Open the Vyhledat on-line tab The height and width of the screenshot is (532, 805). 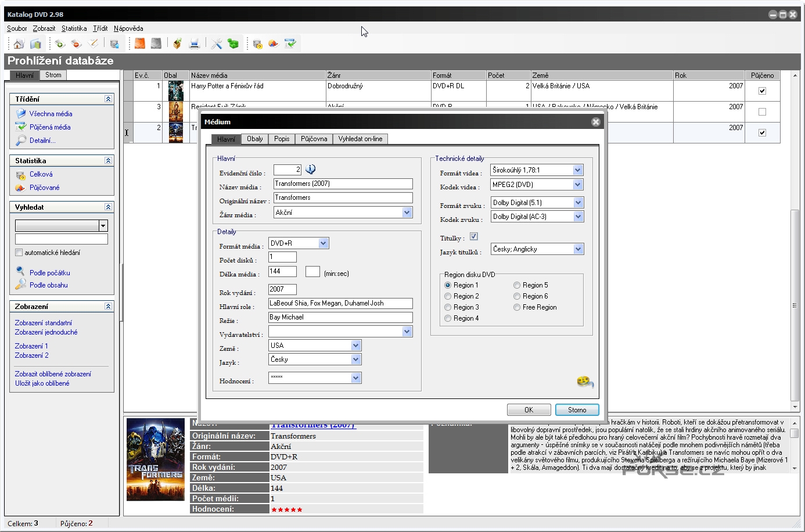pos(360,139)
